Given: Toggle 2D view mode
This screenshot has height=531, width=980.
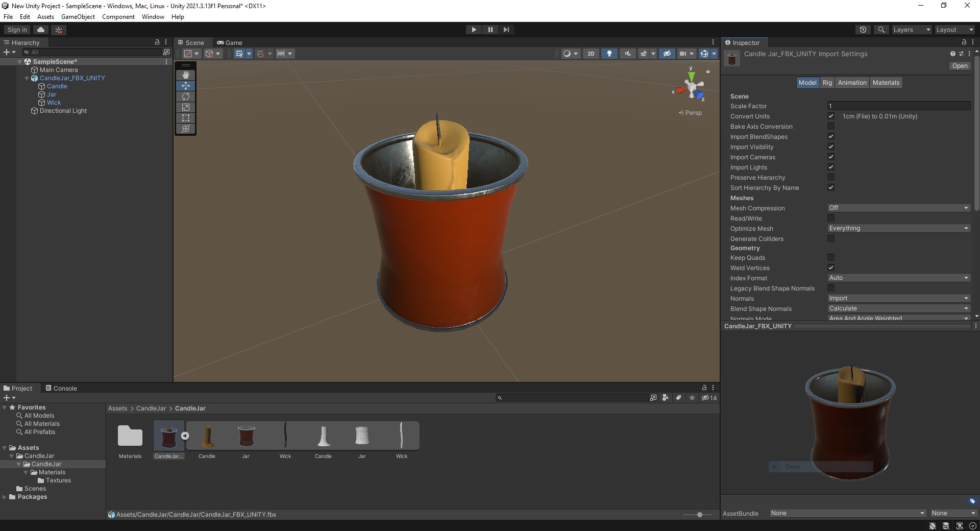Looking at the screenshot, I should click(x=591, y=54).
